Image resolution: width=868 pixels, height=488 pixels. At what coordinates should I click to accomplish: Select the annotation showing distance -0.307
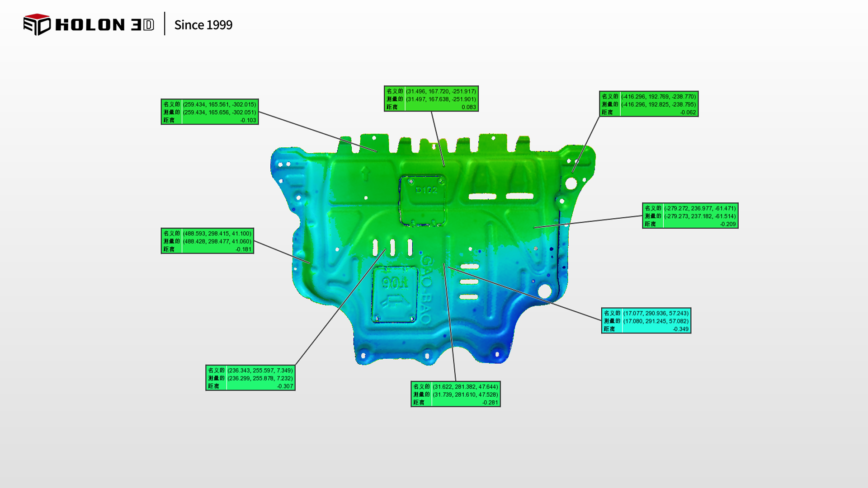point(250,378)
